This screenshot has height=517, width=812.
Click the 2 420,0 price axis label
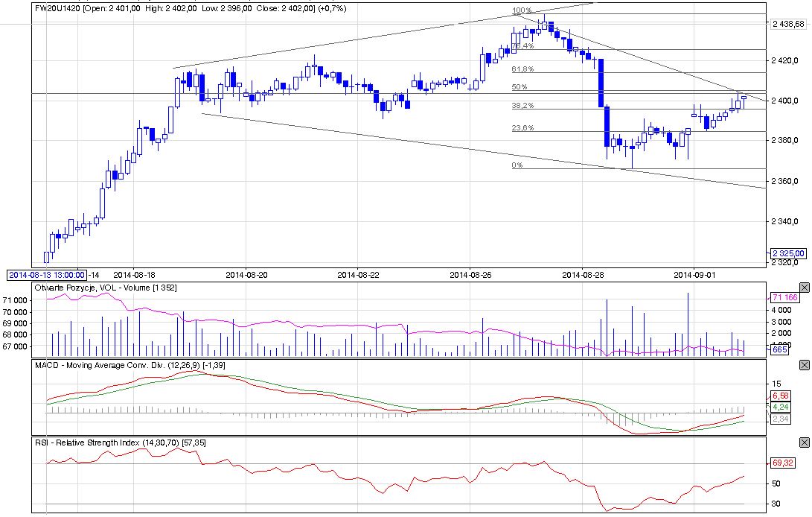[x=784, y=60]
